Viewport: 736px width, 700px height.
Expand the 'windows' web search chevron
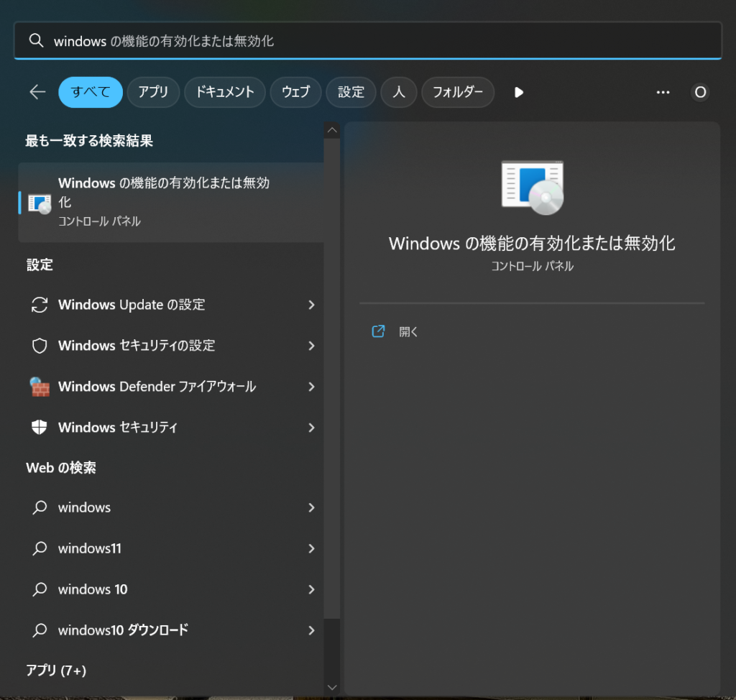(x=311, y=507)
